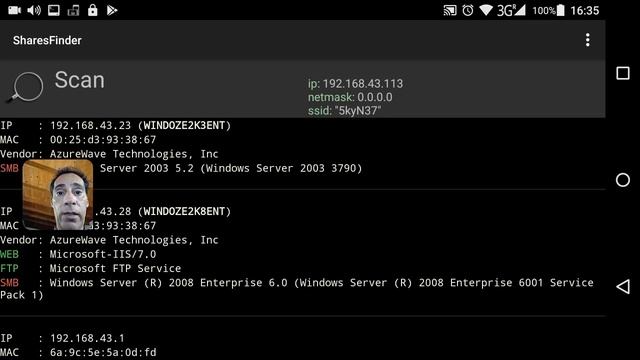Viewport: 640px width, 360px height.
Task: Select the netmask: 0.0.0.0 text
Action: pos(350,97)
